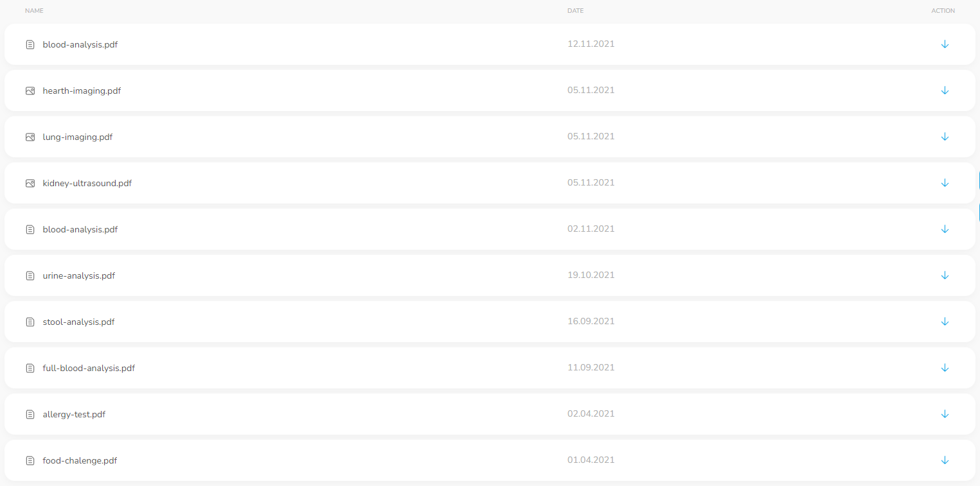Viewport: 980px width, 486px height.
Task: Click the ACTION column header
Action: click(x=943, y=11)
